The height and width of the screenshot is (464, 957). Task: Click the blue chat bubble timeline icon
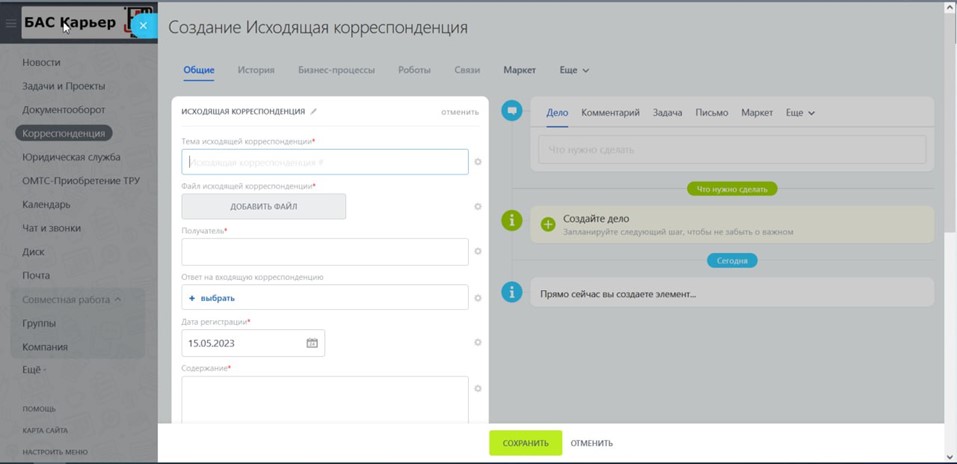tap(512, 111)
